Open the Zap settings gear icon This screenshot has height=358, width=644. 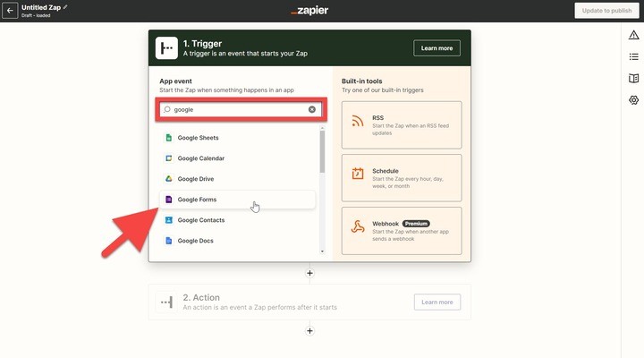(x=634, y=100)
